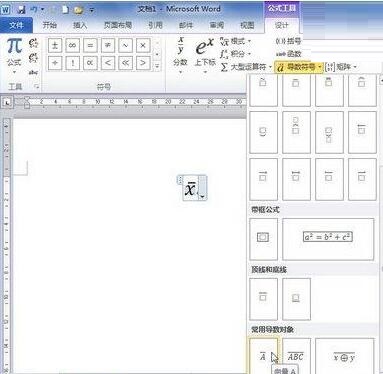The height and width of the screenshot is (374, 383).
Task: Insert the empty boxed formula placeholder
Action: click(x=263, y=239)
